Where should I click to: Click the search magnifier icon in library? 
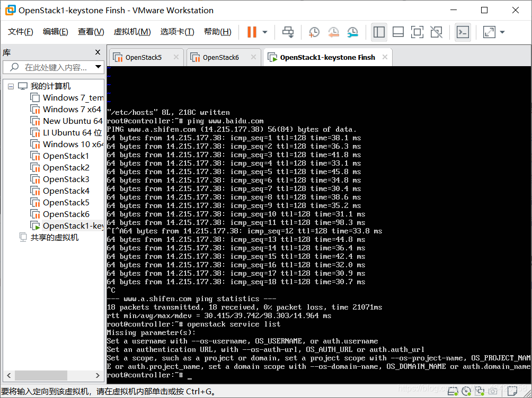coord(14,67)
